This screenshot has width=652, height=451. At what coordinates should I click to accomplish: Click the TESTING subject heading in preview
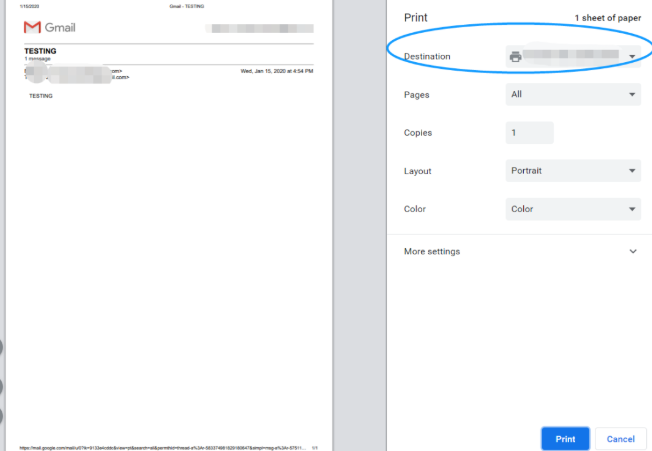[40, 50]
